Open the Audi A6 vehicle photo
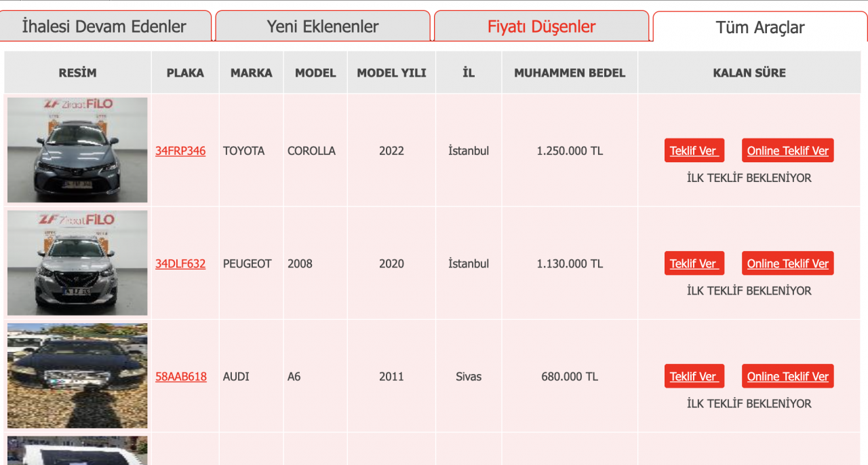 tap(77, 375)
